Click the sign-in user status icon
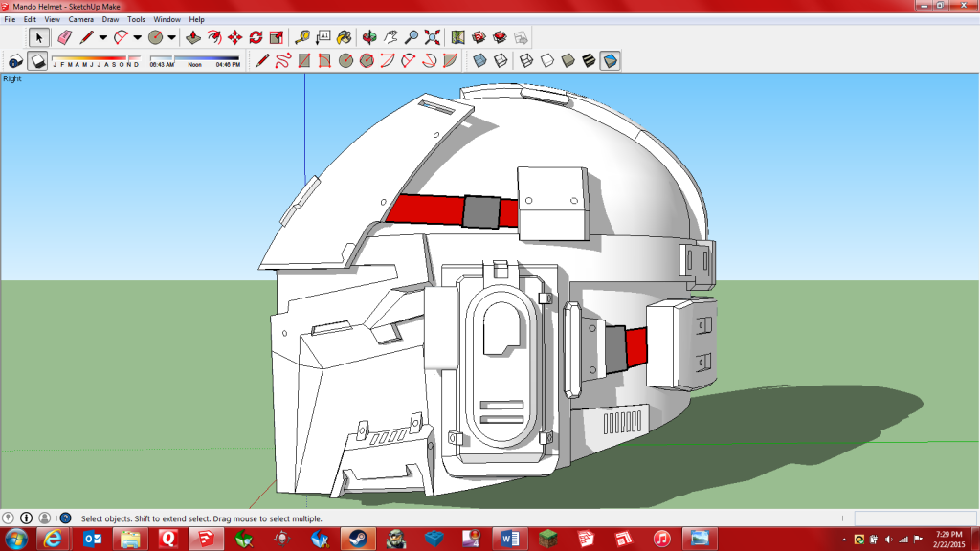Screen dimensions: 980x551 pyautogui.click(x=44, y=518)
